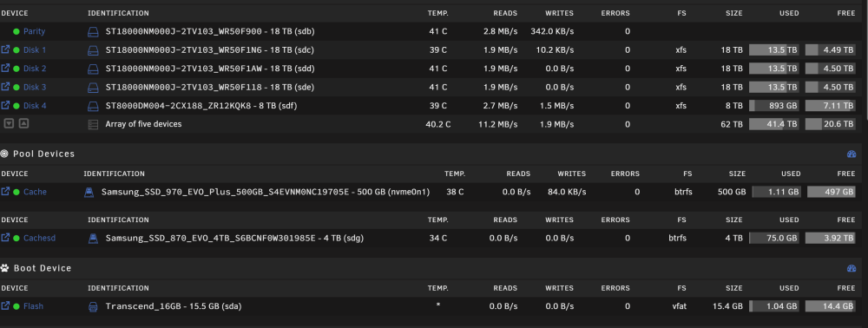Click Disk 1 used space bar showing 13.5 TB
Image resolution: width=868 pixels, height=328 pixels.
click(x=774, y=49)
